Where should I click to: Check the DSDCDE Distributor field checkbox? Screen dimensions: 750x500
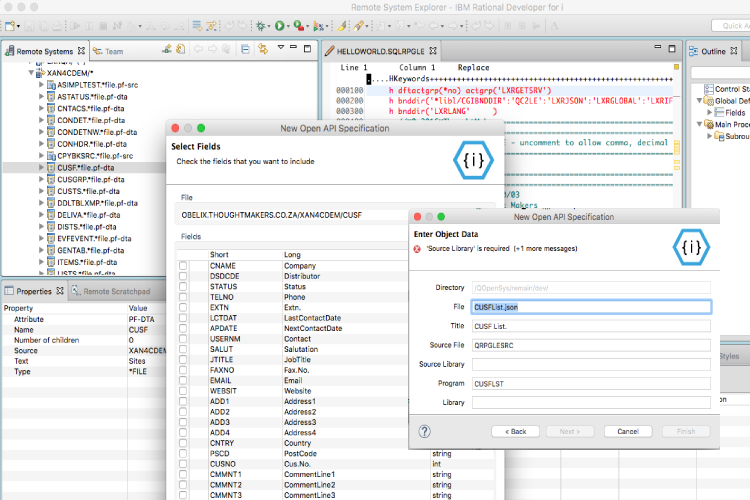click(x=183, y=276)
